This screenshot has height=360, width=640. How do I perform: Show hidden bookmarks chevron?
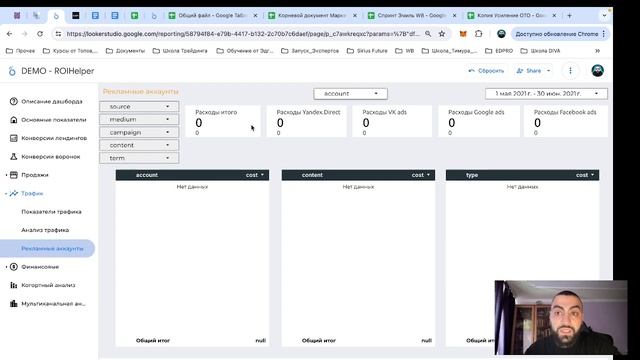[x=598, y=51]
